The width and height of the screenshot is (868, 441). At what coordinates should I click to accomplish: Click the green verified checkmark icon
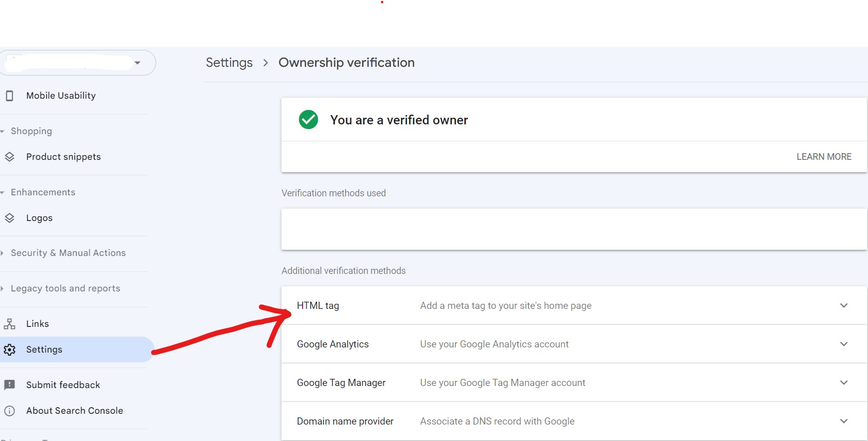[309, 120]
